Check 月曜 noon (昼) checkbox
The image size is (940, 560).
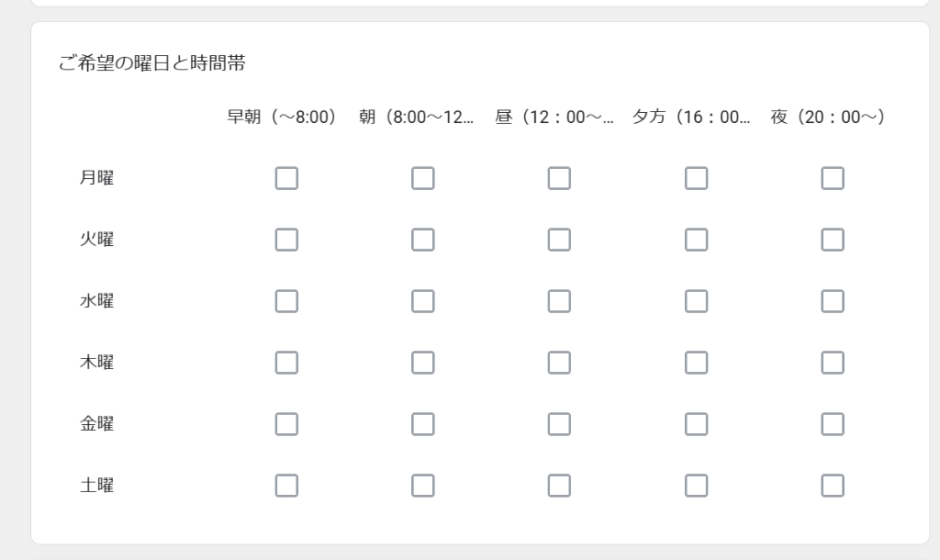tap(559, 178)
